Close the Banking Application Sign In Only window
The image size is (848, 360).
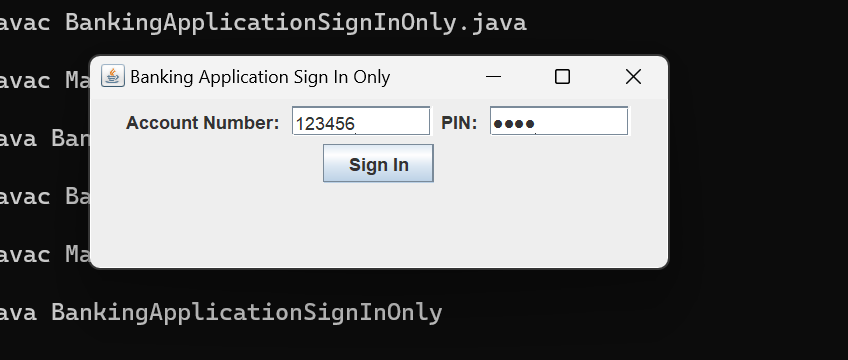pyautogui.click(x=633, y=77)
